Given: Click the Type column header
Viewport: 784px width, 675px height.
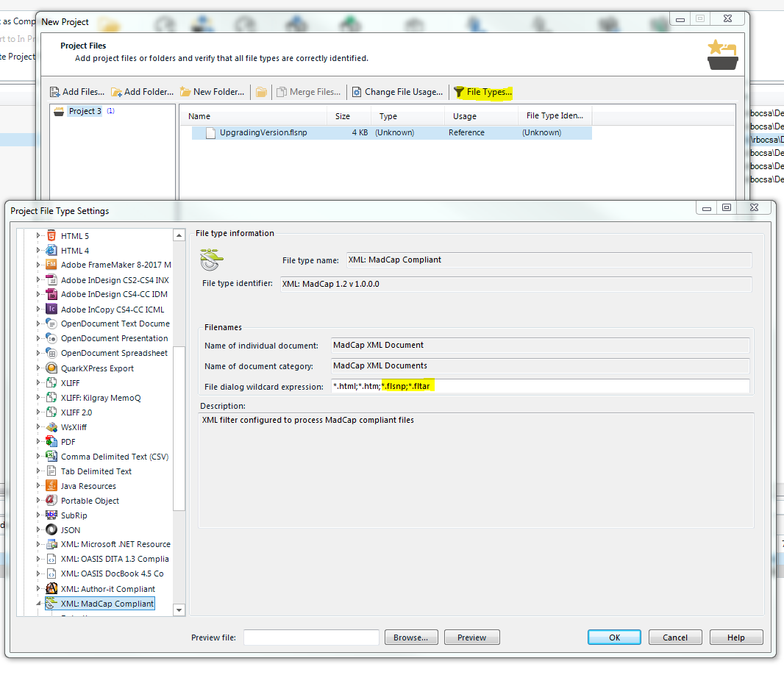Looking at the screenshot, I should tap(407, 116).
